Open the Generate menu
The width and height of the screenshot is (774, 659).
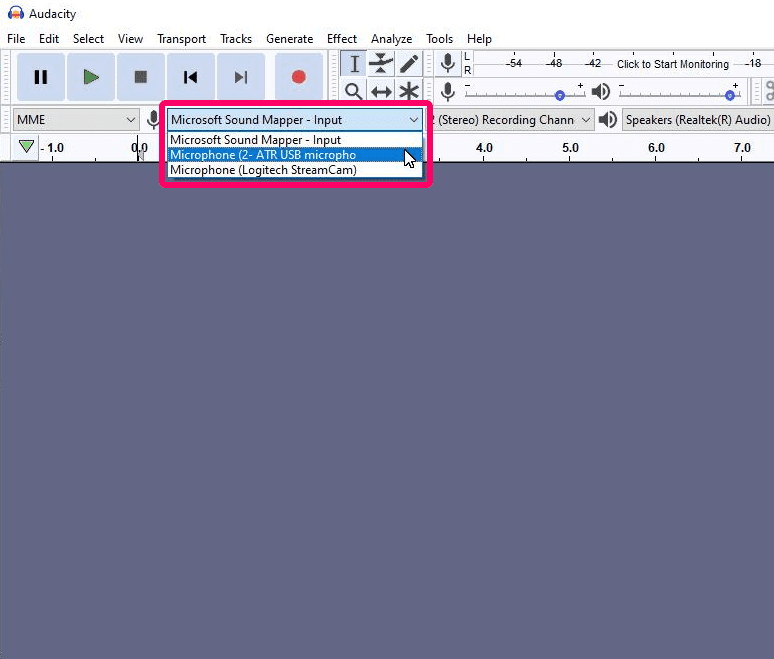click(289, 39)
